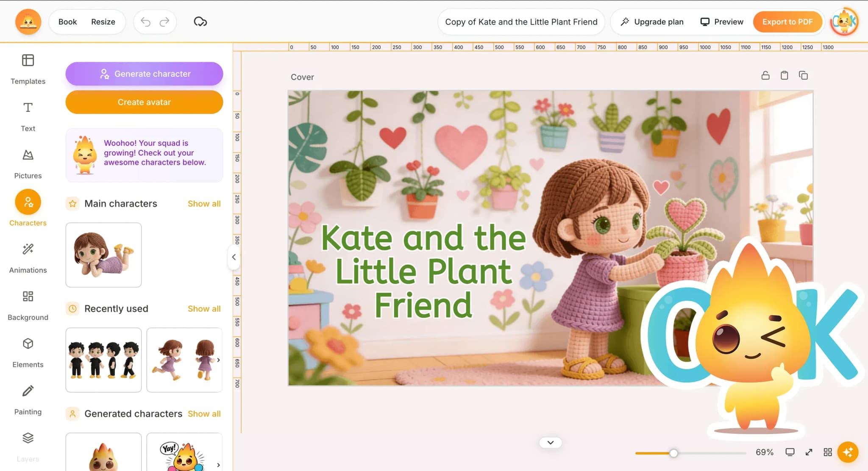Show all Recently used characters
The width and height of the screenshot is (868, 471).
tap(204, 309)
